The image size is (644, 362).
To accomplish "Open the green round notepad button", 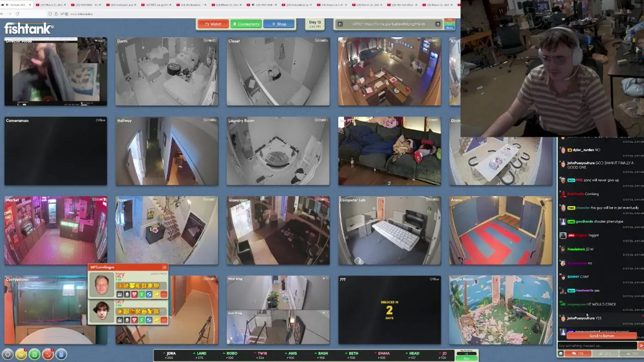I will [x=34, y=354].
